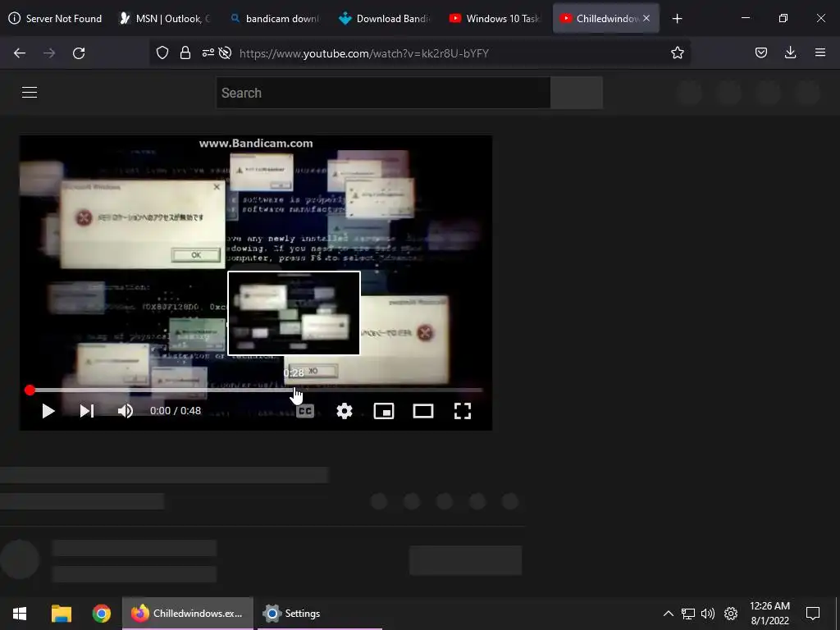Play the video
This screenshot has width=840, height=630.
pyautogui.click(x=48, y=411)
